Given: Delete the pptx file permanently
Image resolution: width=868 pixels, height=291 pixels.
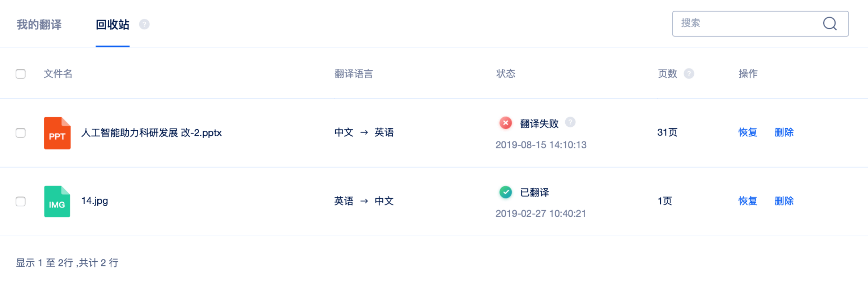Looking at the screenshot, I should tap(784, 132).
